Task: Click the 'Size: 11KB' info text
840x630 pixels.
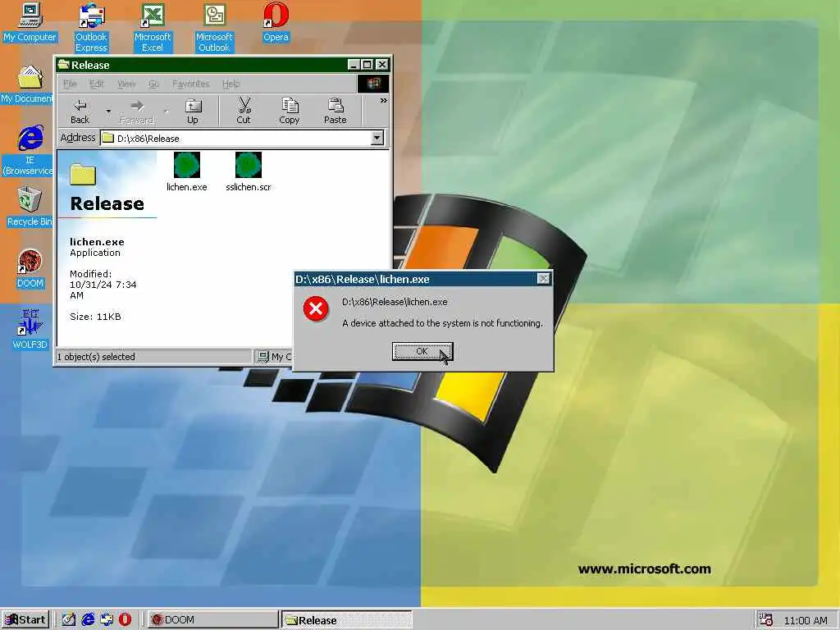Action: [95, 317]
